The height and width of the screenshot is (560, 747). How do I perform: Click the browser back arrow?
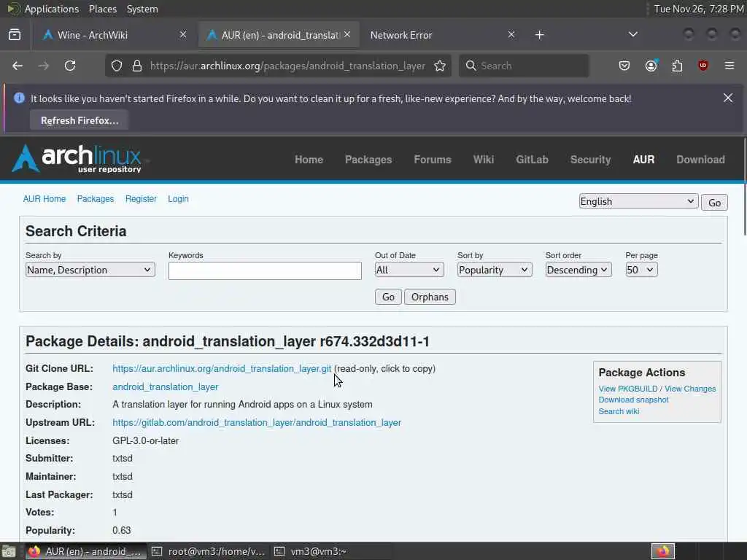pyautogui.click(x=18, y=66)
